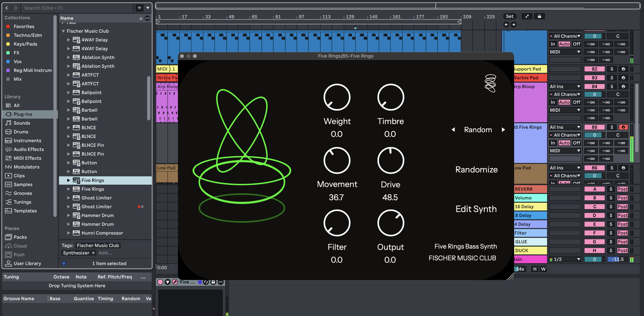Fold the Five Rings device with triangle
Screen dimensions: 644x316
(168, 282)
